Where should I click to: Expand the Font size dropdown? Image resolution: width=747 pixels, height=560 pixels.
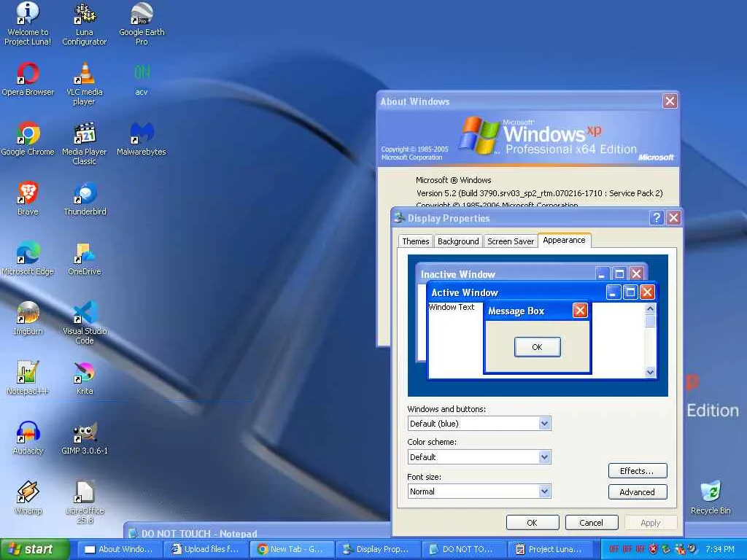(544, 491)
